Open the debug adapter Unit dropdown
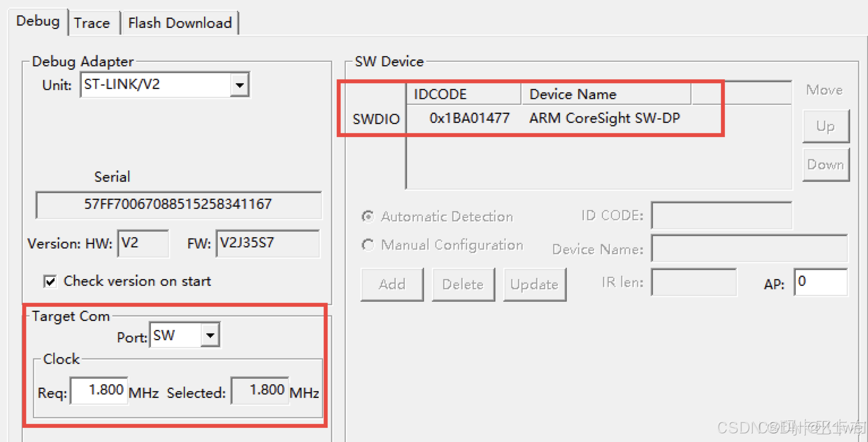This screenshot has width=868, height=442. point(240,85)
